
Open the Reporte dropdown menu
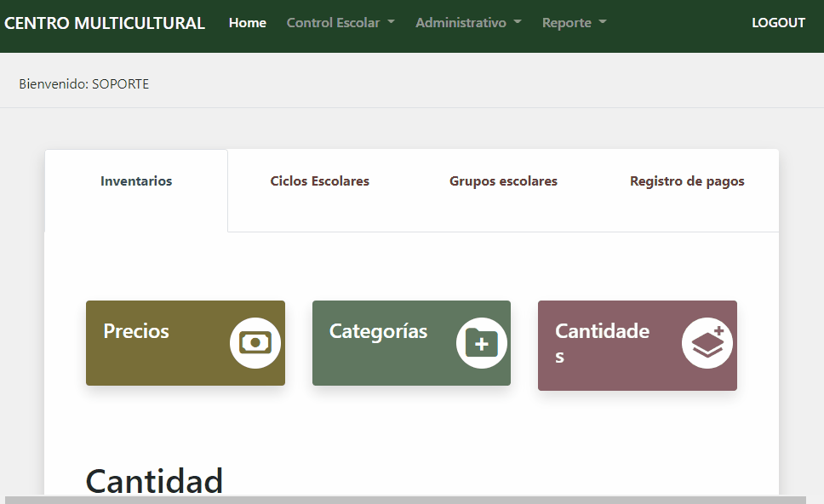[574, 23]
